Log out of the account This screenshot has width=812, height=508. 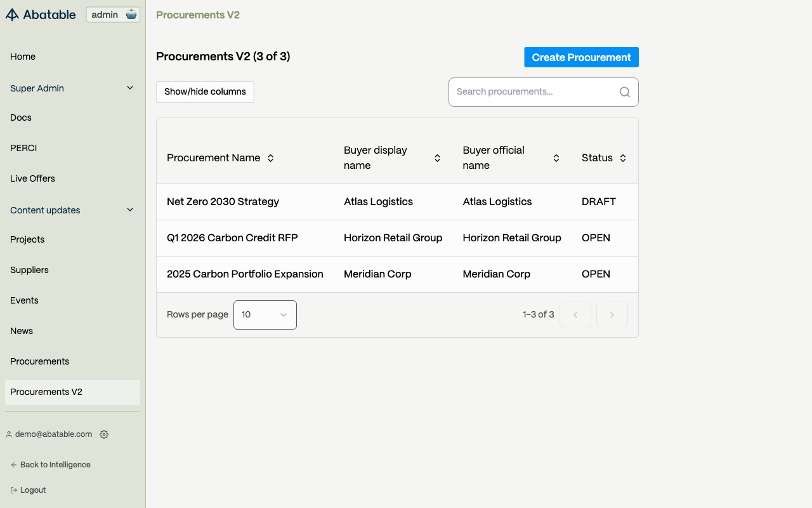point(29,490)
